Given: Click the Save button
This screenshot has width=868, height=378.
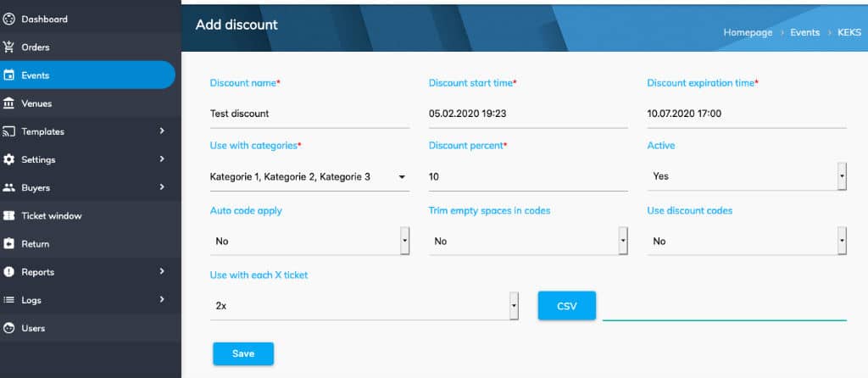Looking at the screenshot, I should (x=243, y=353).
